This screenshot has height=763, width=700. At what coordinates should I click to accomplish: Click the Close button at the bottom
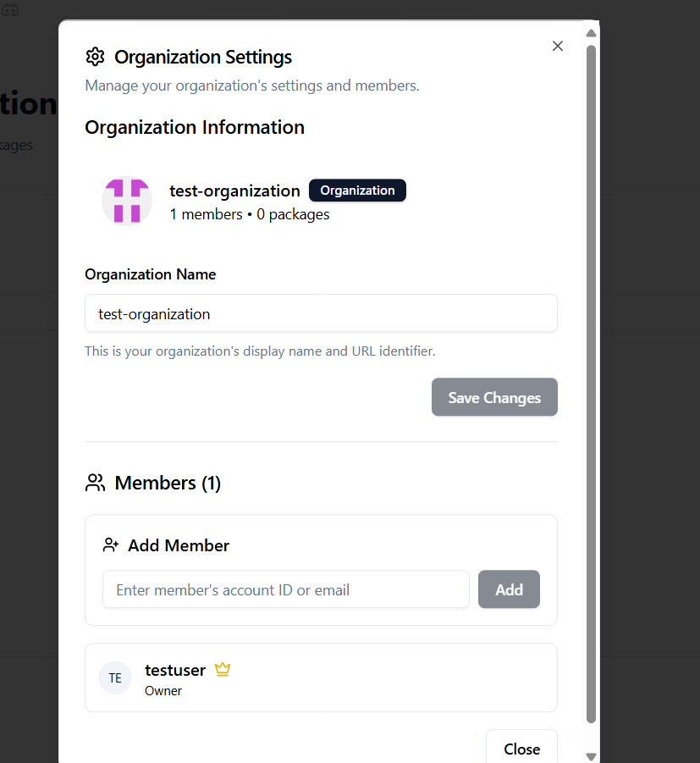[x=521, y=749]
